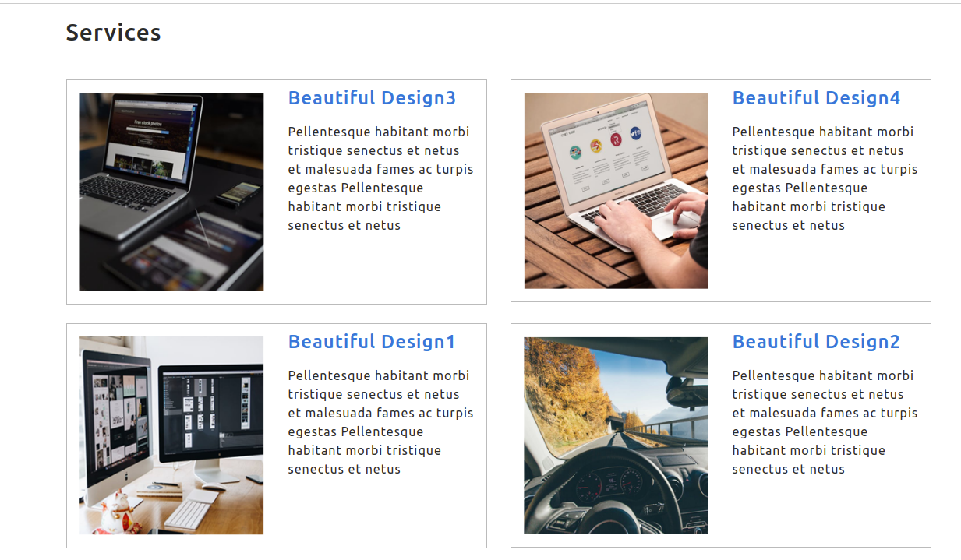
Task: Click the dual iMac monitors thumbnail
Action: coord(171,435)
